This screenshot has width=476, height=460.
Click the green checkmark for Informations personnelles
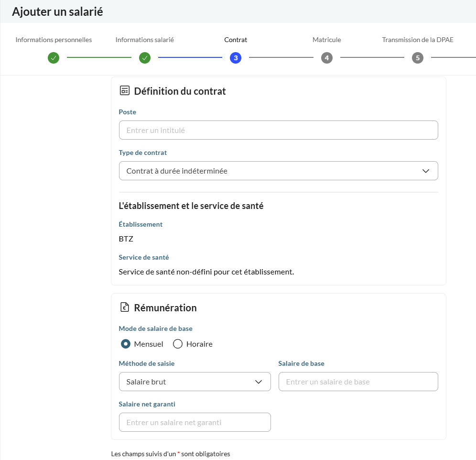pos(54,58)
